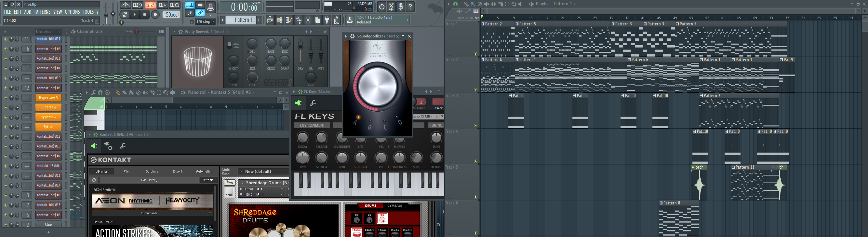The width and height of the screenshot is (868, 237).
Task: Open the TOOLS menu
Action: pos(88,12)
